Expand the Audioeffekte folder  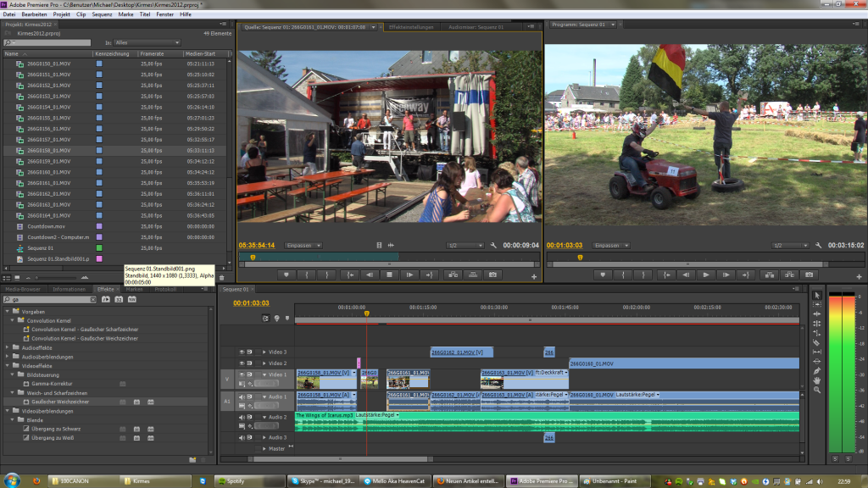pyautogui.click(x=8, y=348)
